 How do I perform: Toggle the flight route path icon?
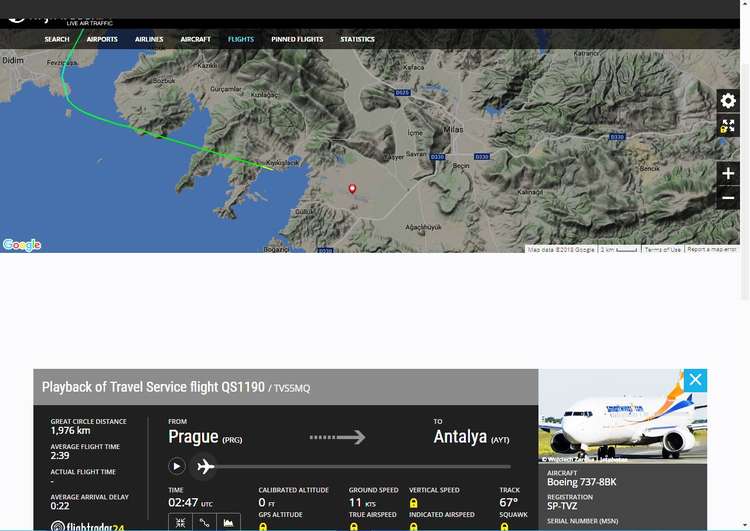click(205, 522)
